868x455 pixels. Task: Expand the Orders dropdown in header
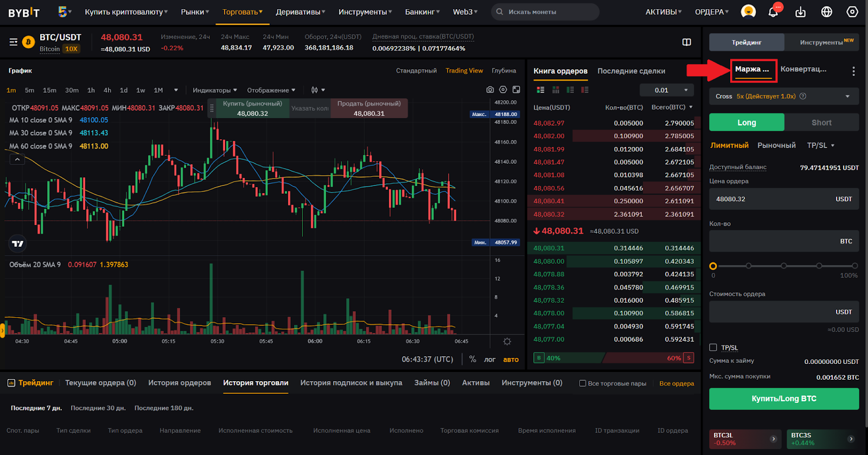[x=712, y=12]
